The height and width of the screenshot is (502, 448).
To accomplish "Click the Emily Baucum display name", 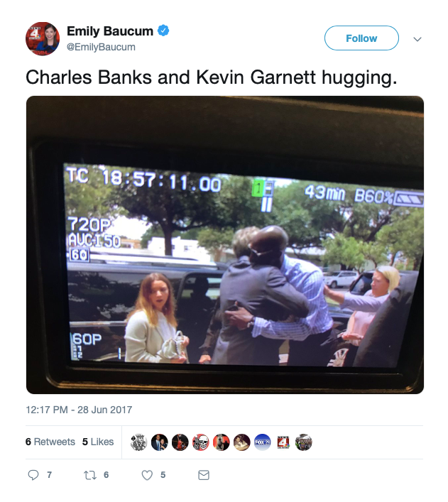I will 110,31.
